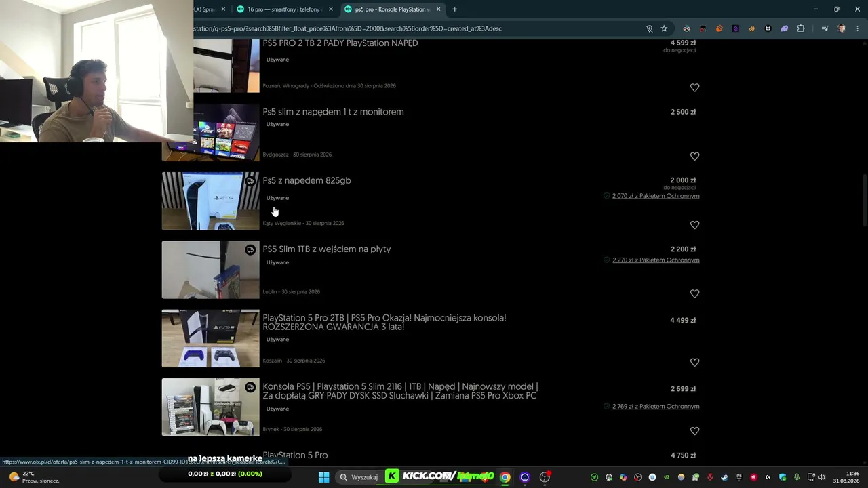Click the price '2 500 zł'
868x488 pixels.
(x=683, y=112)
